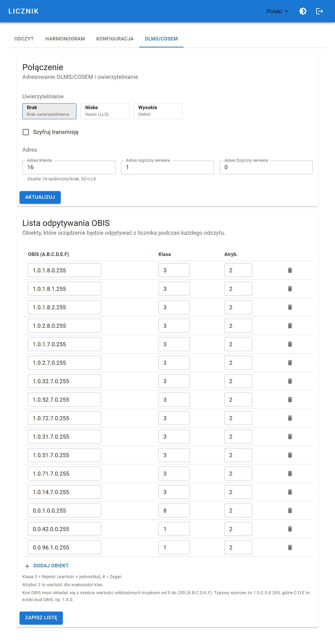Viewport: 335px width, 644px height.
Task: Delete the 1.0.1.8.2.255 OBIS row
Action: 290,307
